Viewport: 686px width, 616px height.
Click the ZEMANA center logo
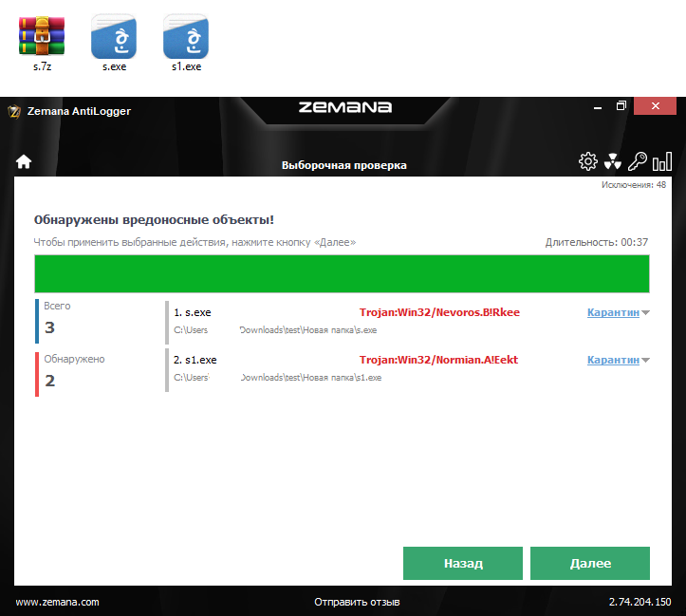(x=345, y=107)
